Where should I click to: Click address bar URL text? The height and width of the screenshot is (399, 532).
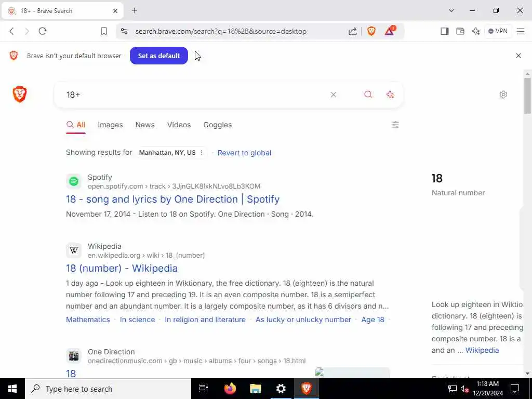[x=221, y=31]
